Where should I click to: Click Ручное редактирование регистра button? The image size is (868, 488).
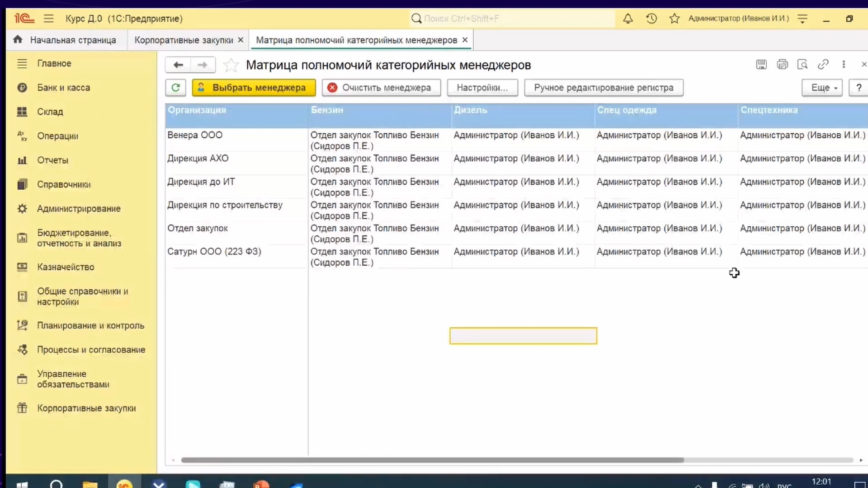click(603, 88)
